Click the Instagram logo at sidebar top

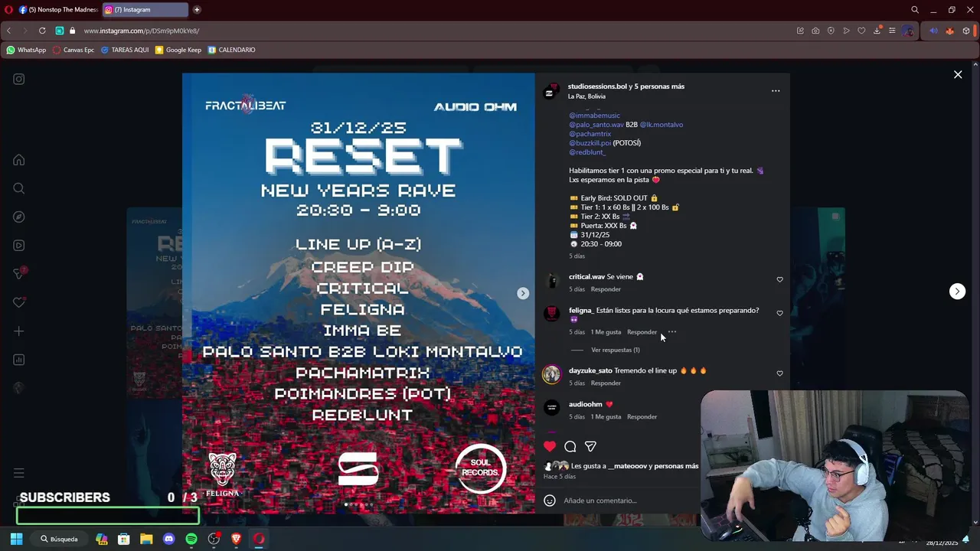click(19, 79)
